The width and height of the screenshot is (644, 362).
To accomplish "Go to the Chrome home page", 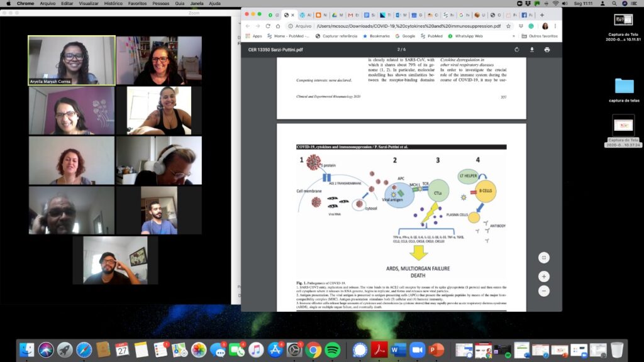I will point(279,26).
